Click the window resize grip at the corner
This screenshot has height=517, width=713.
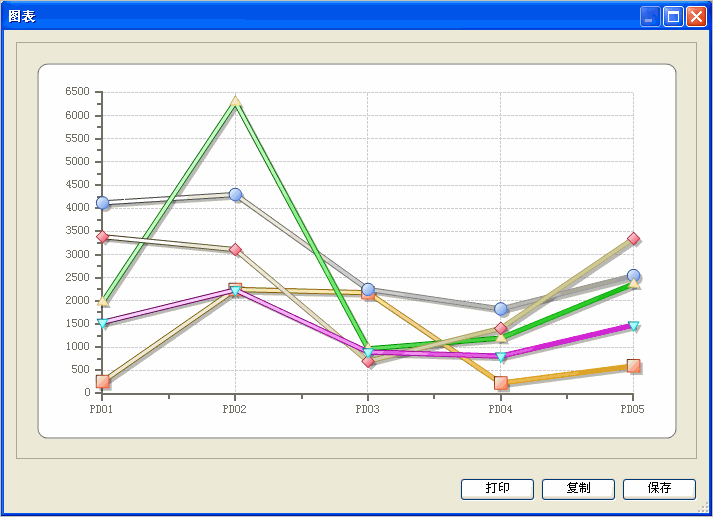tap(704, 507)
